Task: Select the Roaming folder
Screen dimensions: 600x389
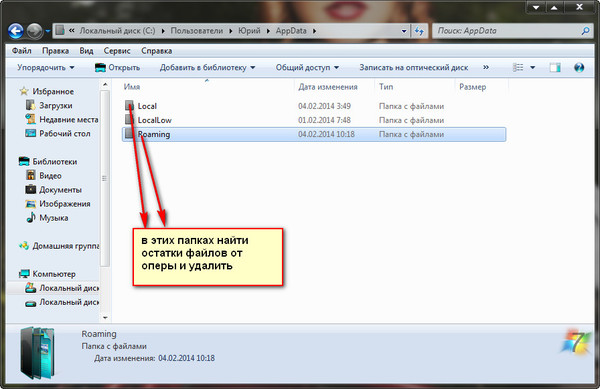Action: tap(314, 134)
